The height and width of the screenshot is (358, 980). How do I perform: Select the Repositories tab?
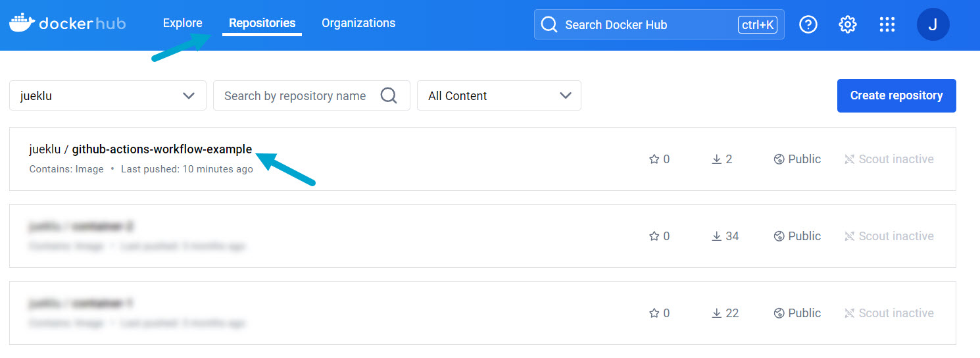(262, 23)
